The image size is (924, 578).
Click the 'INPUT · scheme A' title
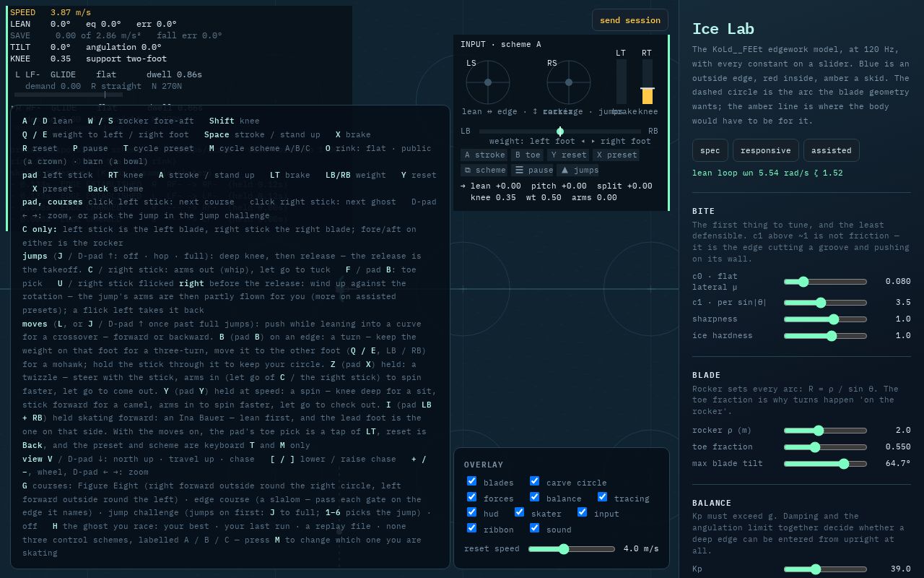click(501, 45)
